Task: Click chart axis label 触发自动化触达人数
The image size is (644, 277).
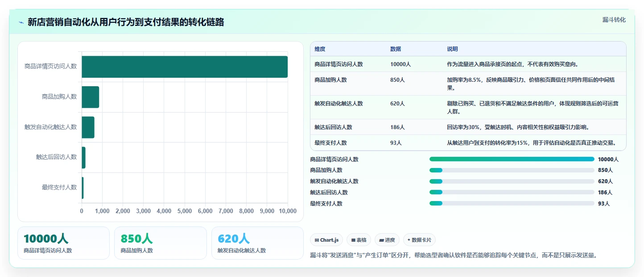Action: [50, 127]
